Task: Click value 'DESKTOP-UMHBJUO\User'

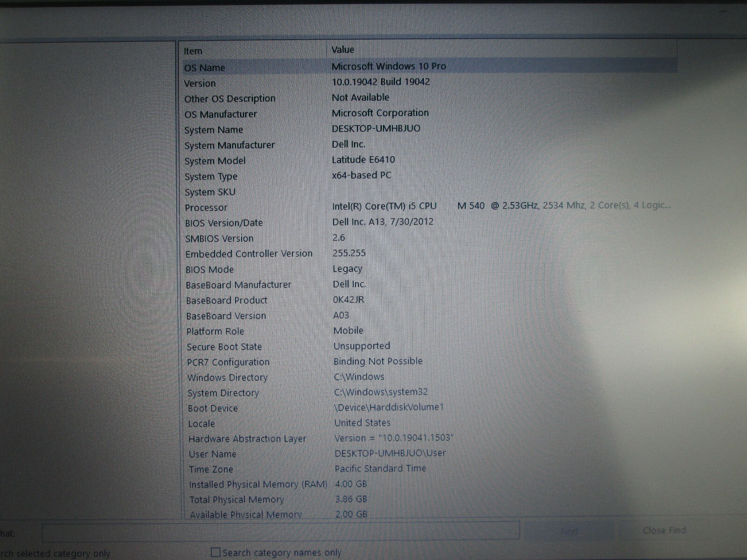Action: [x=390, y=453]
